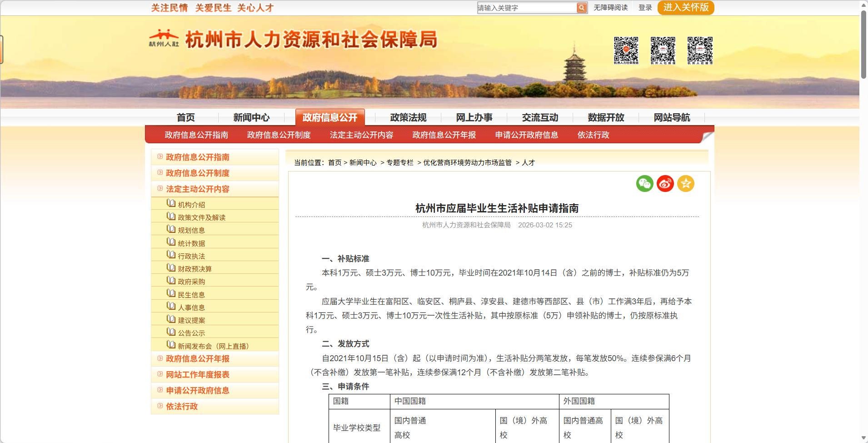
Task: Open 财政预决算 sidebar item
Action: pos(195,269)
